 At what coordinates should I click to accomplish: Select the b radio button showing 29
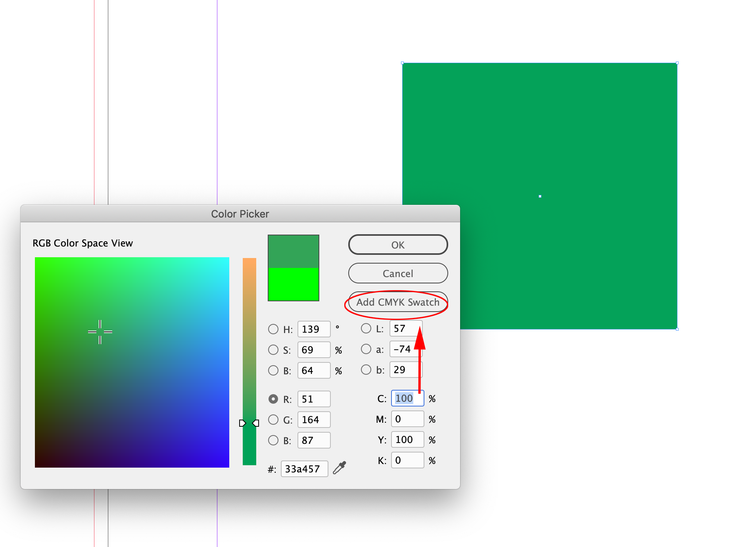[366, 370]
